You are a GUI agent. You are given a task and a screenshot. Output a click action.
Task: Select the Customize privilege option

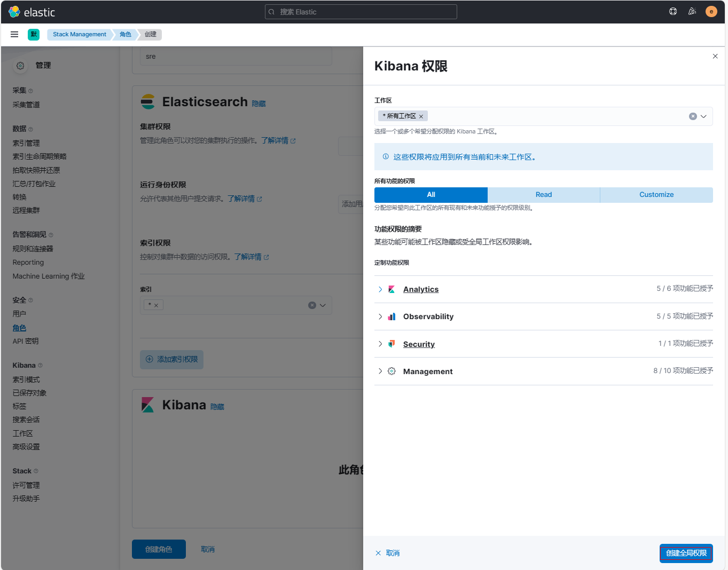(656, 195)
